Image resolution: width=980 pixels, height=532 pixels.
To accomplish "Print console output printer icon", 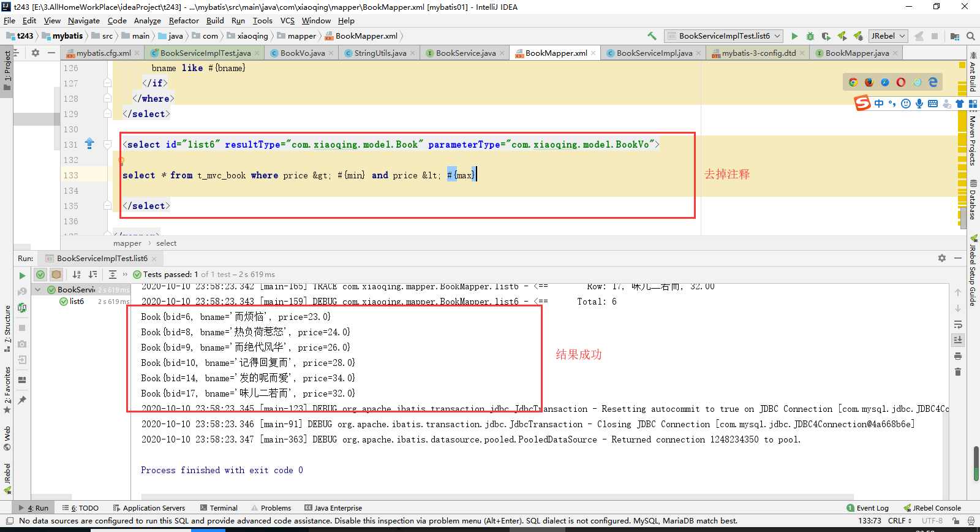I will pos(958,355).
